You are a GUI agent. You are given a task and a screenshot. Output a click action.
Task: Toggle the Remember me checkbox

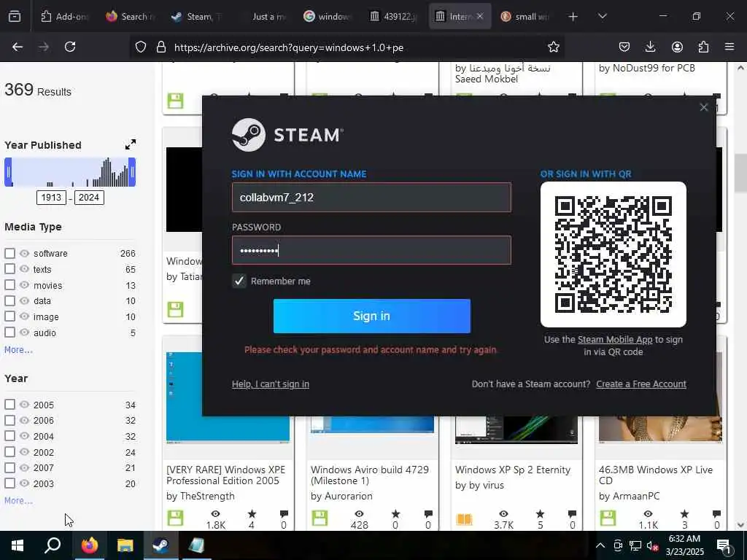coord(239,281)
